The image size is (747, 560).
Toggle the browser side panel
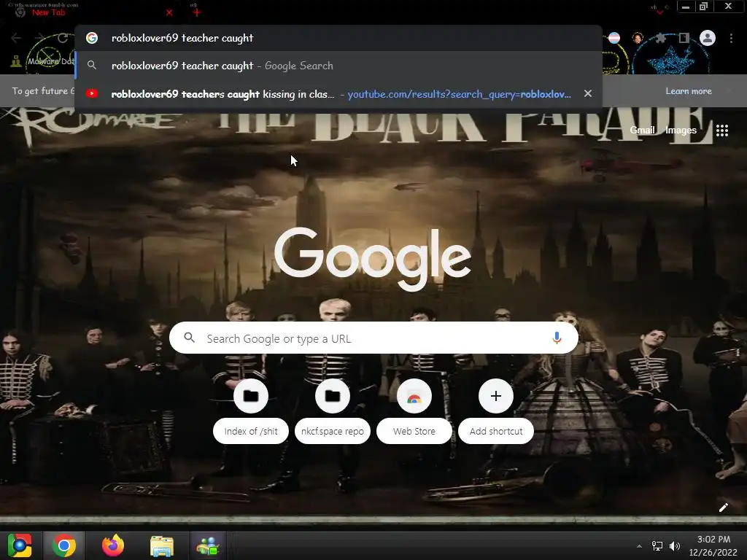point(684,38)
